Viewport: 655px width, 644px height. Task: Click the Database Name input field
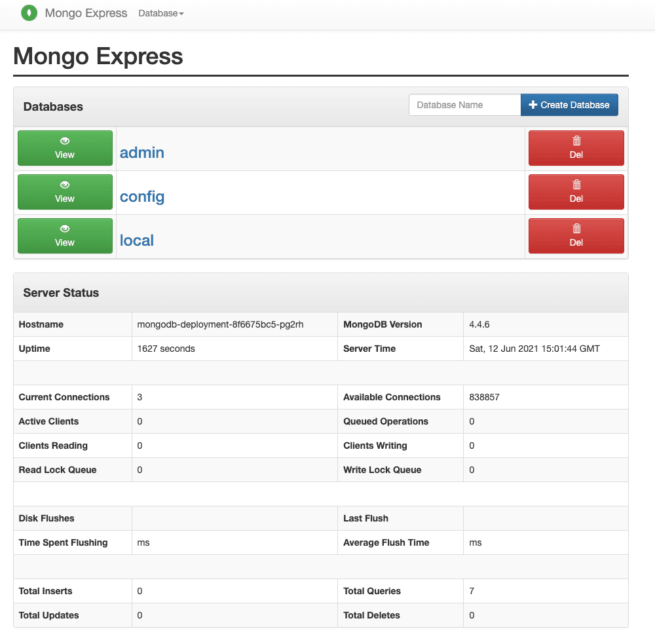464,105
